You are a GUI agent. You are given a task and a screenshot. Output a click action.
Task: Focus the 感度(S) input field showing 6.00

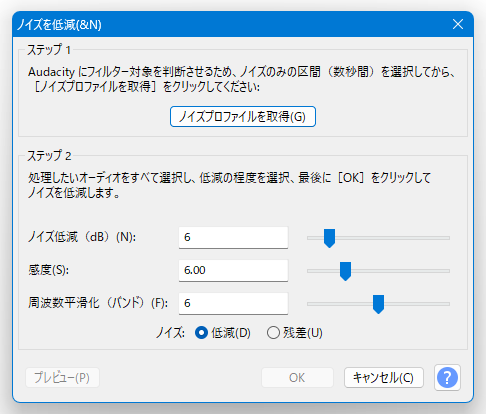point(233,271)
